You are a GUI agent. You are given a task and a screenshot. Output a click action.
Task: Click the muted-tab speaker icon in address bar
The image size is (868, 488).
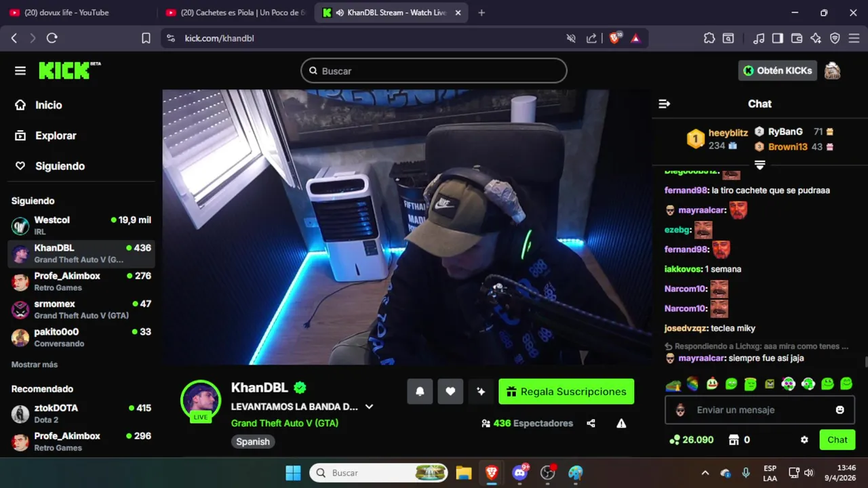coord(571,38)
